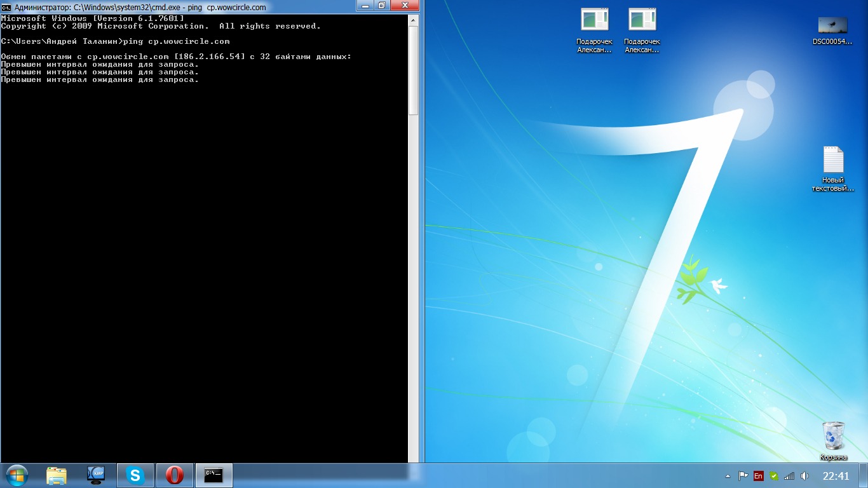This screenshot has height=488, width=868.
Task: Click the 22:41 taskbar clock
Action: coord(836,476)
